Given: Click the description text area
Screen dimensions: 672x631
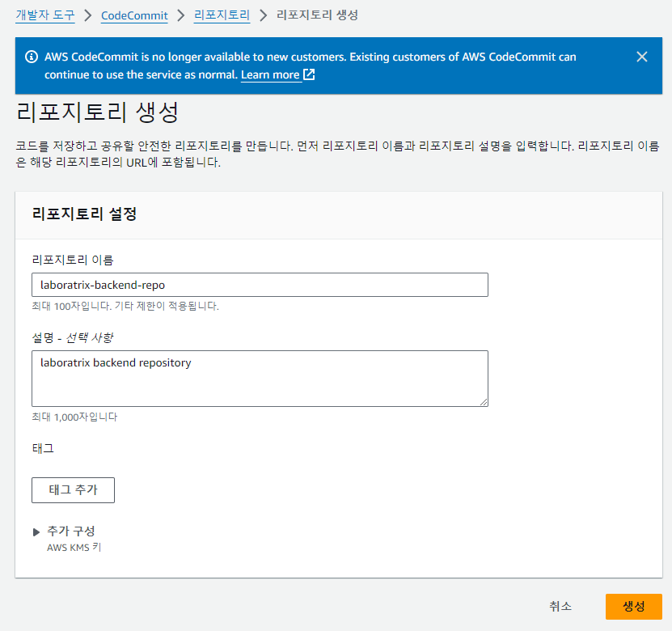Looking at the screenshot, I should click(x=260, y=379).
